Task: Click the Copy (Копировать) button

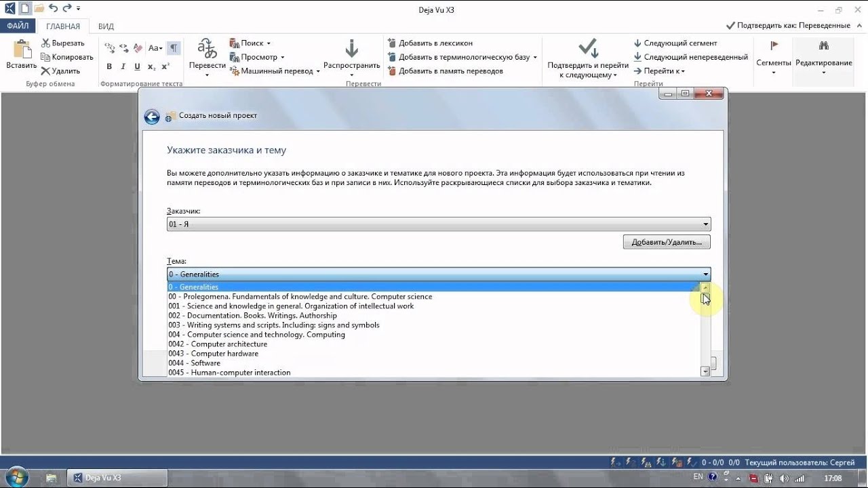Action: click(x=66, y=57)
